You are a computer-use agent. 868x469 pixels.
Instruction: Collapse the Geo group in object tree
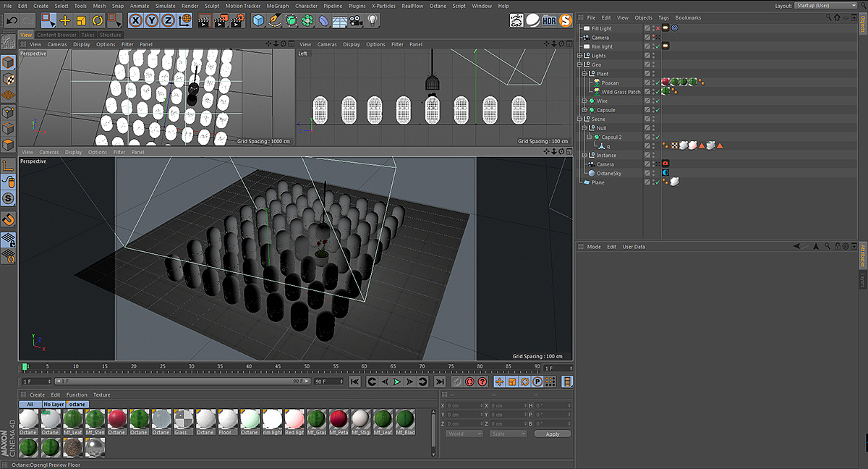(x=580, y=64)
